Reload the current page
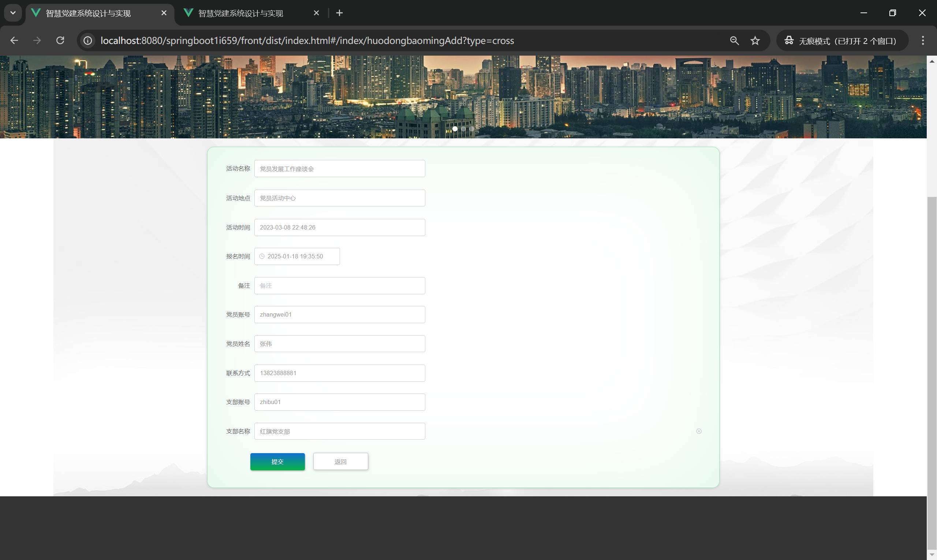 point(60,40)
